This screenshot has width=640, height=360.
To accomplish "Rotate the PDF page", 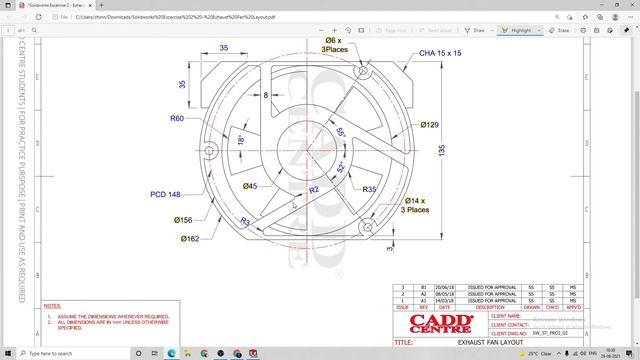I will (348, 30).
